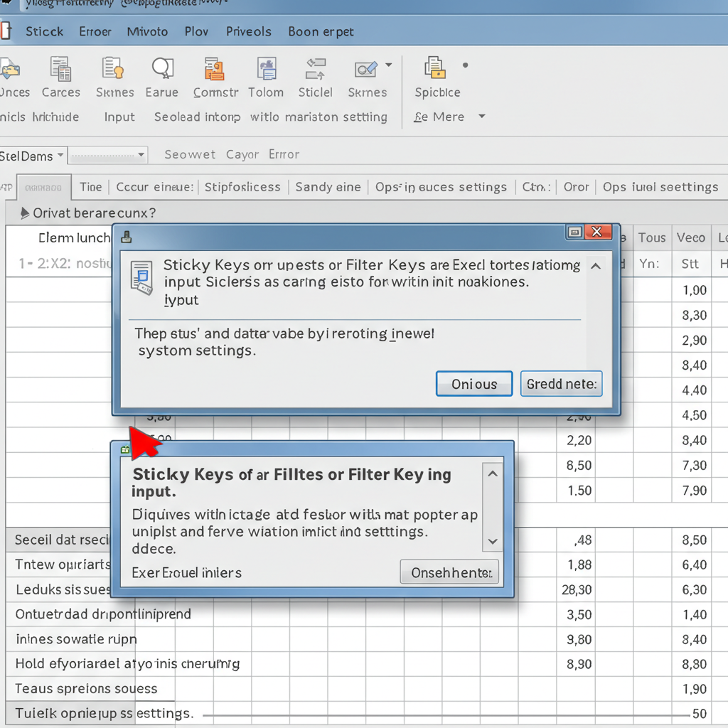Viewport: 728px width, 728px height.
Task: Select the Teaus spreions souess row
Action: point(86,688)
